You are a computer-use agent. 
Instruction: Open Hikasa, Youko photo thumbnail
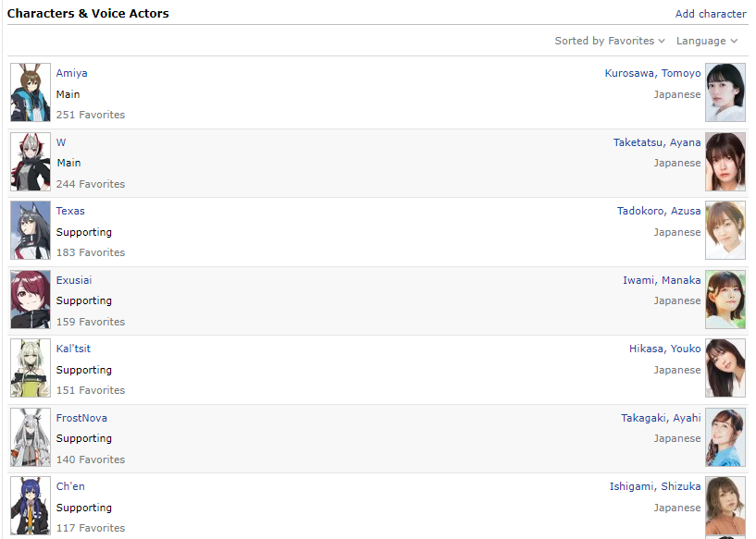[x=725, y=368]
